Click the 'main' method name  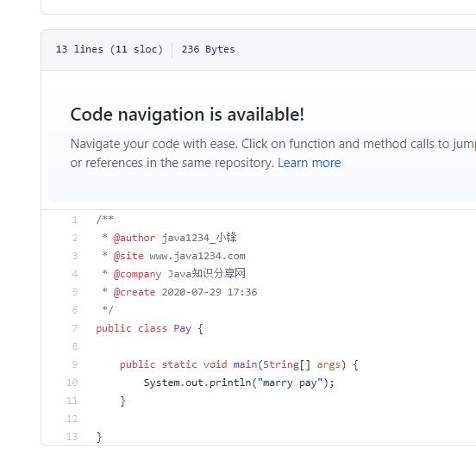(x=245, y=364)
